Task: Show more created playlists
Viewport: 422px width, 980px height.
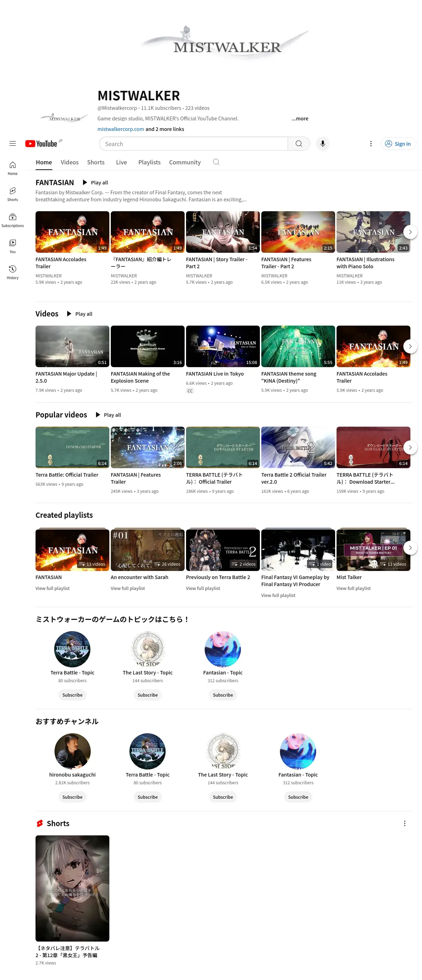Action: point(410,548)
